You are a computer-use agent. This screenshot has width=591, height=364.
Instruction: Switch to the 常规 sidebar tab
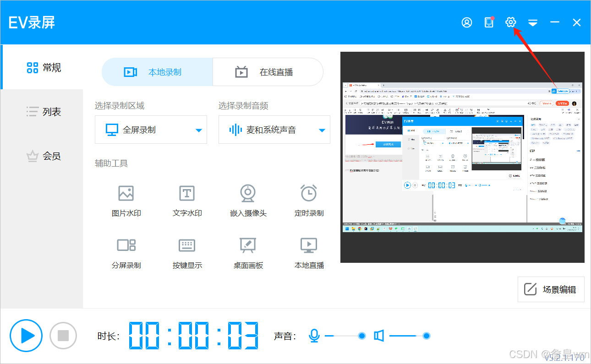coord(42,67)
